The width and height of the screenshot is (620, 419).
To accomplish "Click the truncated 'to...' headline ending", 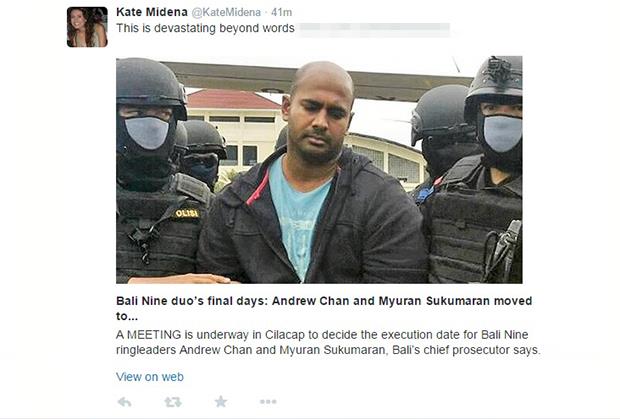I will tap(127, 317).
